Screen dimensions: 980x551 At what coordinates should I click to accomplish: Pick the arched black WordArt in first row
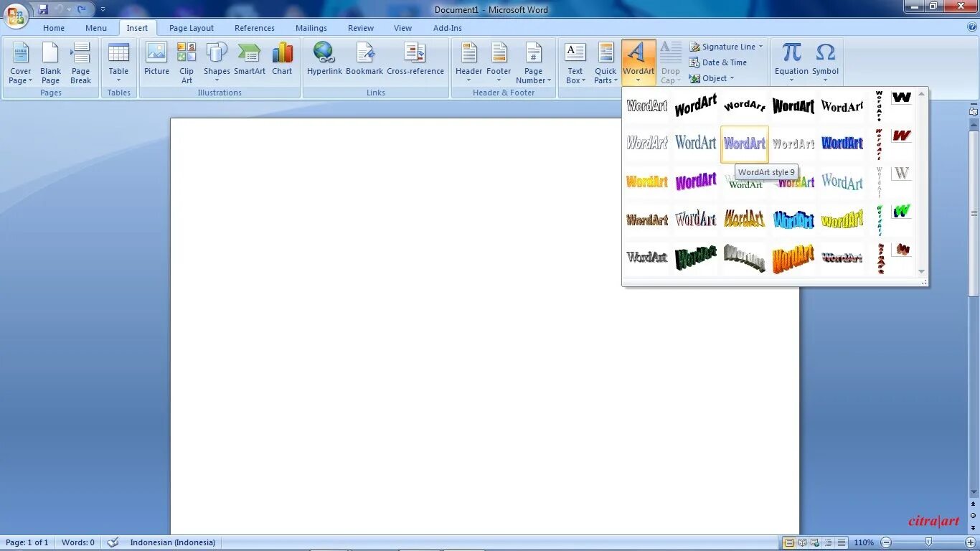coord(745,106)
